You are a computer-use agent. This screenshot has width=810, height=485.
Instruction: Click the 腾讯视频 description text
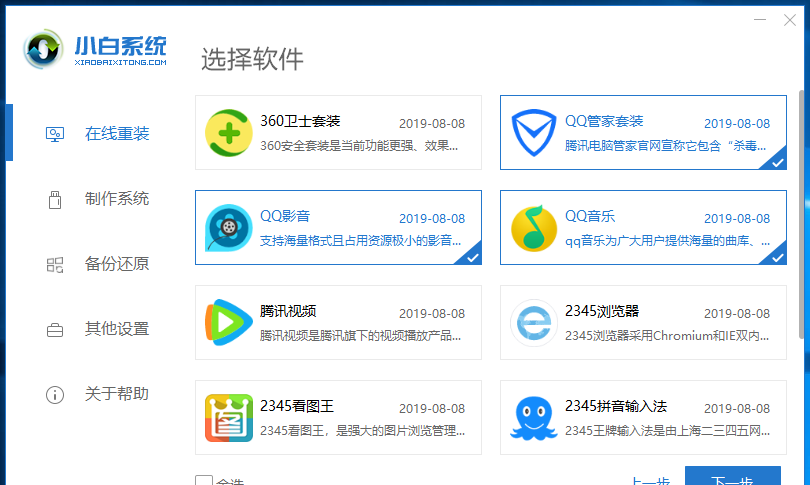click(x=361, y=336)
